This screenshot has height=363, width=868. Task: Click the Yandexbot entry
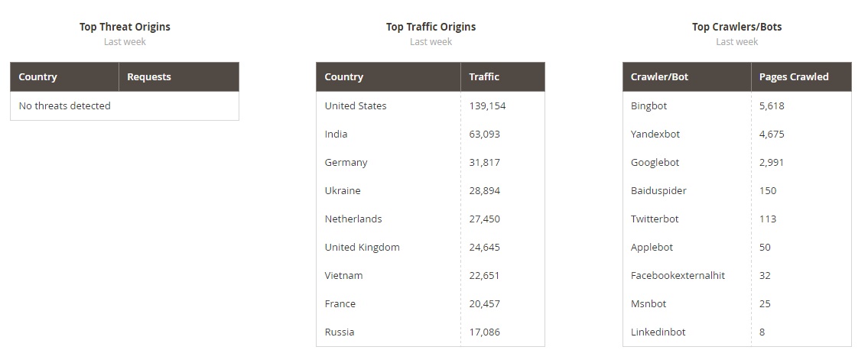pyautogui.click(x=655, y=134)
